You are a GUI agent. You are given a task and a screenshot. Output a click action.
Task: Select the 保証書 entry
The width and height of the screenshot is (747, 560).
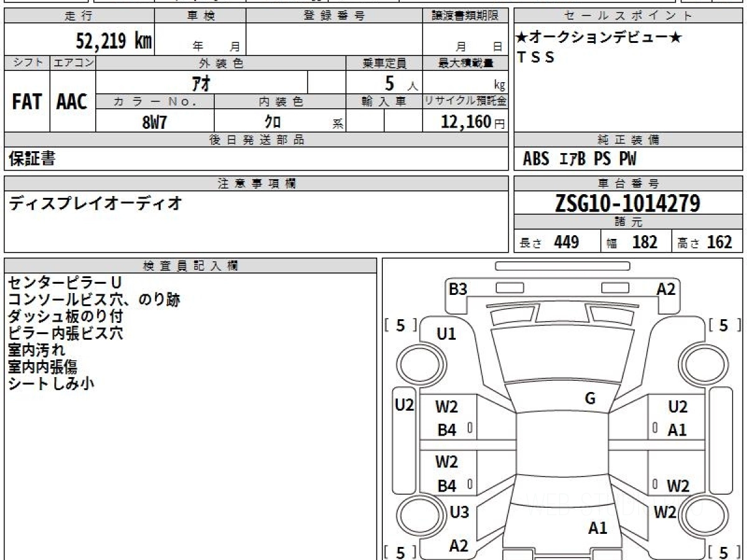(32, 159)
